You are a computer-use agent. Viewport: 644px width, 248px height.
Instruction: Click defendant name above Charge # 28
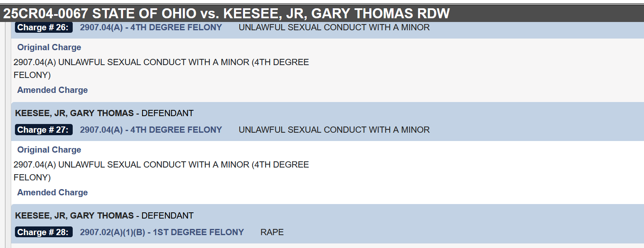pos(74,216)
